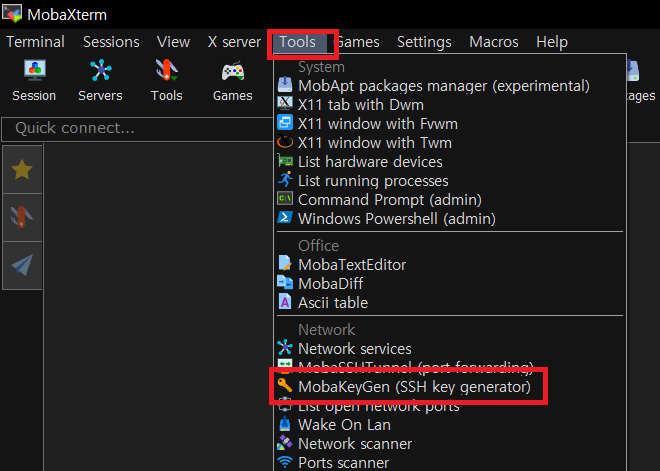Choose List hardware devices
Image resolution: width=660 pixels, height=471 pixels.
(x=370, y=162)
